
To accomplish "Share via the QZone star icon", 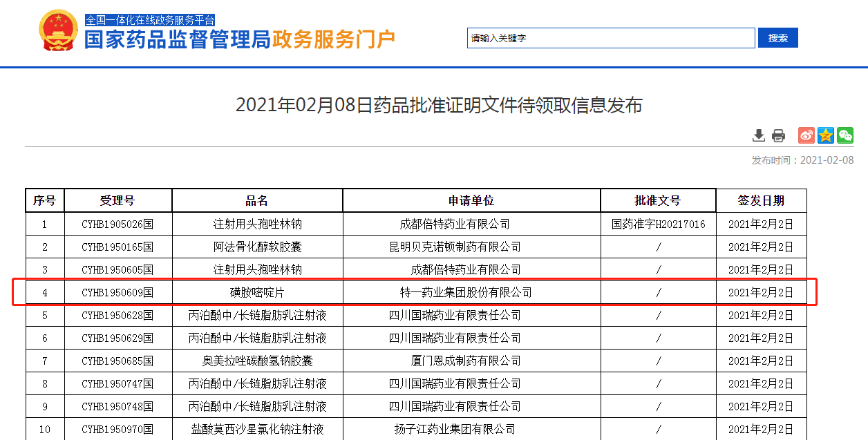I will [x=826, y=135].
